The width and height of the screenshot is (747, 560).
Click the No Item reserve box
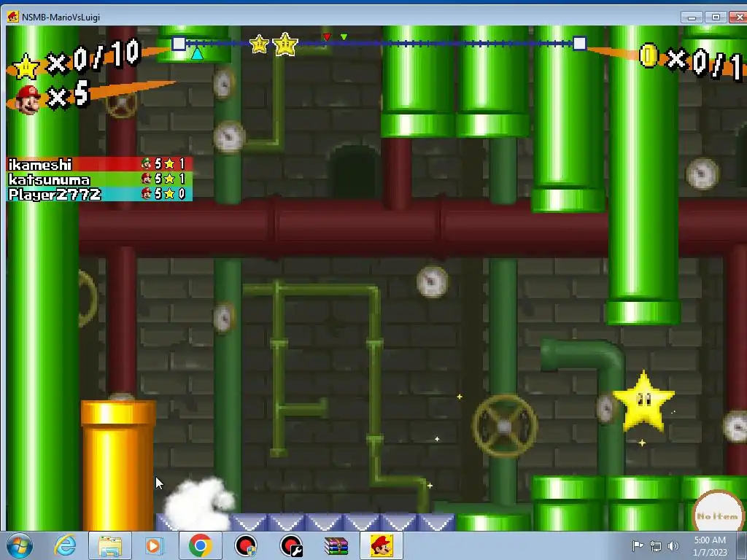tap(718, 513)
